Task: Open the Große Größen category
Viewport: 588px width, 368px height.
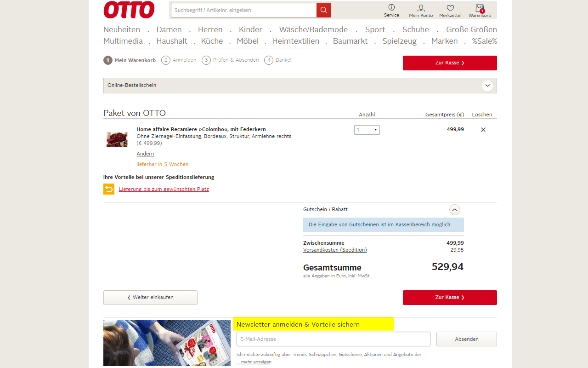Action: coord(471,29)
